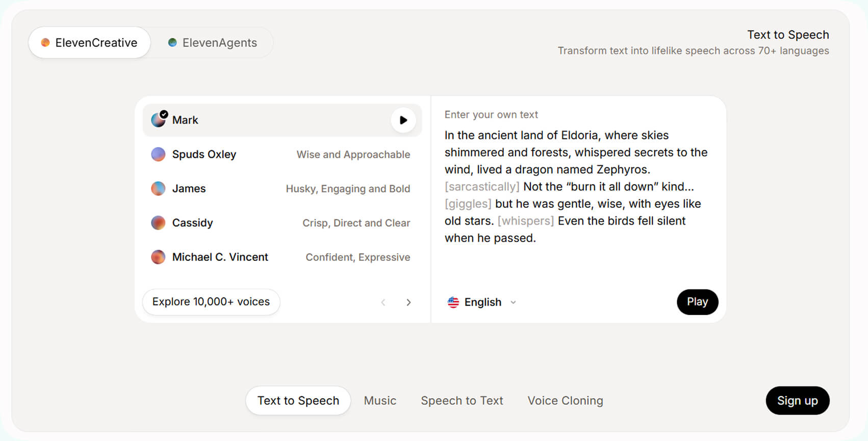
Task: Click the left chevron to page voices back
Action: 384,302
